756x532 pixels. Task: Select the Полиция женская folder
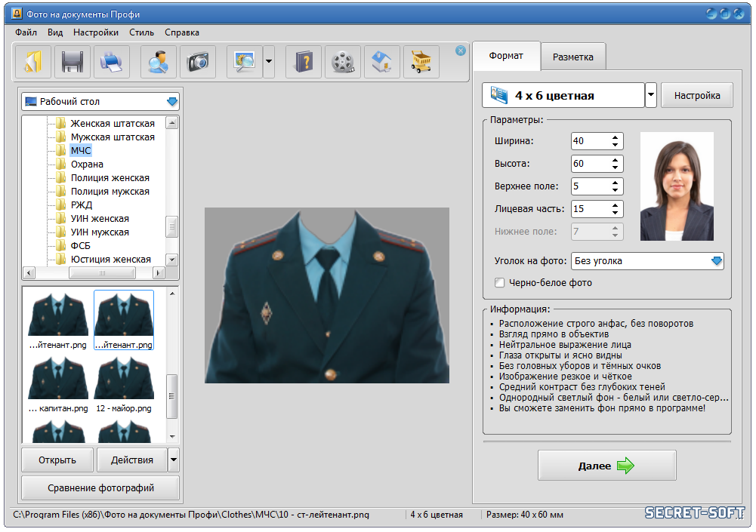pyautogui.click(x=110, y=178)
